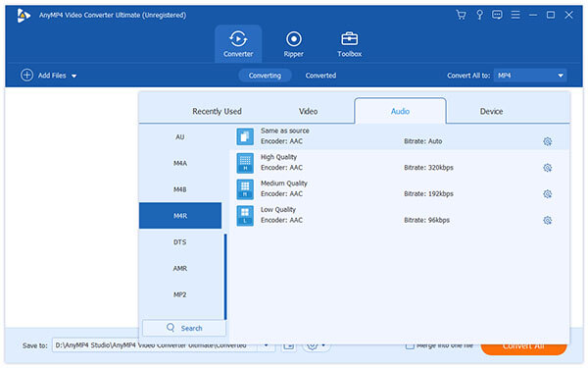Select the High Quality profile icon

[x=245, y=163]
